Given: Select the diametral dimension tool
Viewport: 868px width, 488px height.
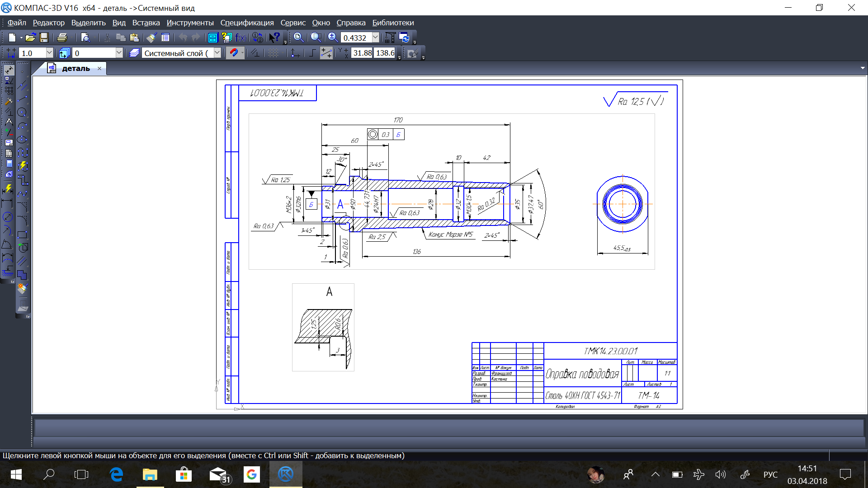Looking at the screenshot, I should click(x=8, y=217).
